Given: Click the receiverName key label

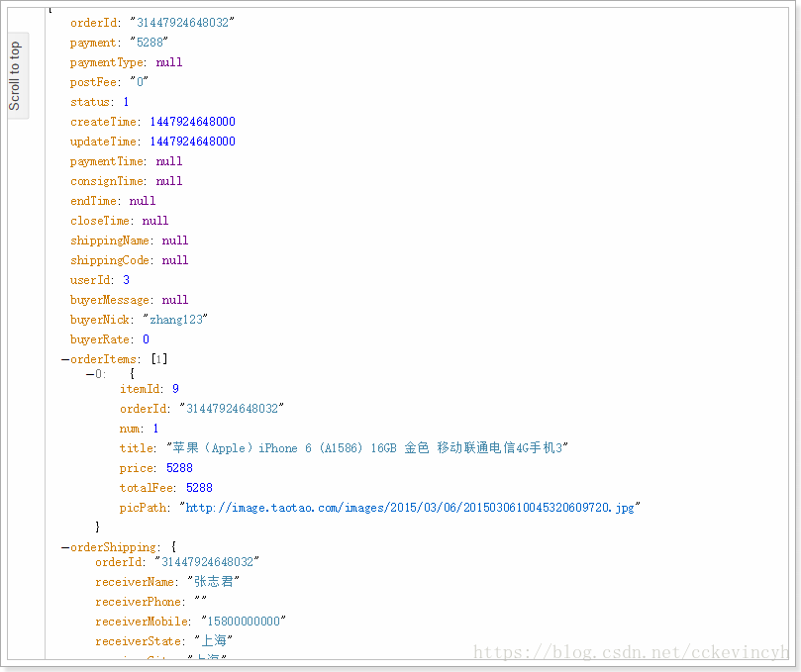Looking at the screenshot, I should (135, 582).
